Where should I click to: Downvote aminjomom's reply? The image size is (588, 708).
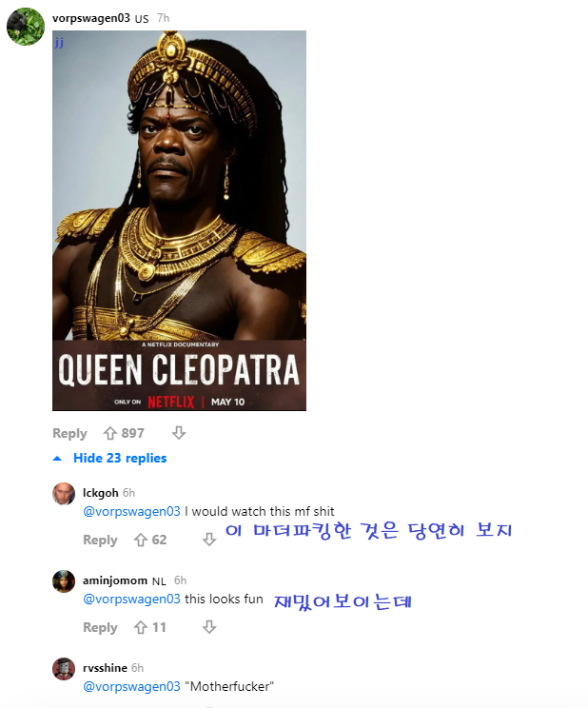pyautogui.click(x=209, y=627)
